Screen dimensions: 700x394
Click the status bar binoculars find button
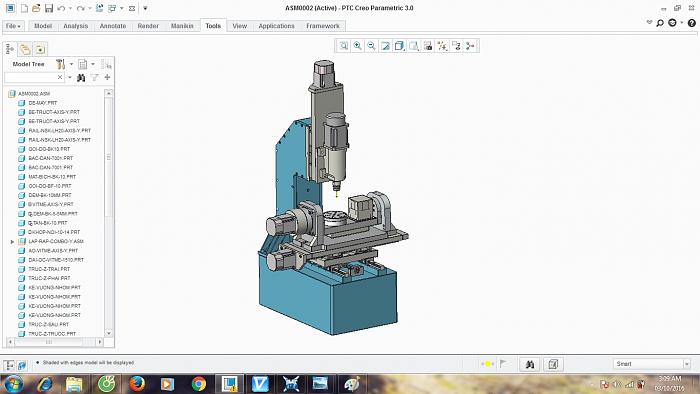click(530, 365)
